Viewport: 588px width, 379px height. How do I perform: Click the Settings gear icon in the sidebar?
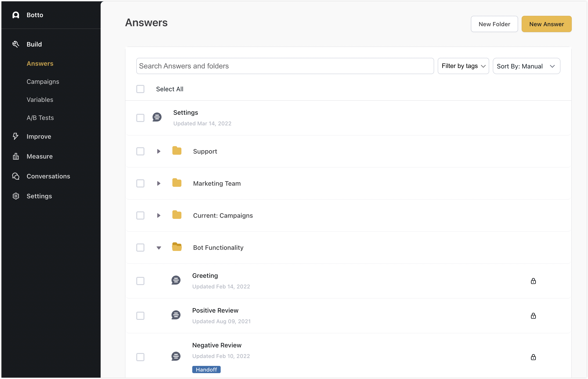[x=16, y=196]
